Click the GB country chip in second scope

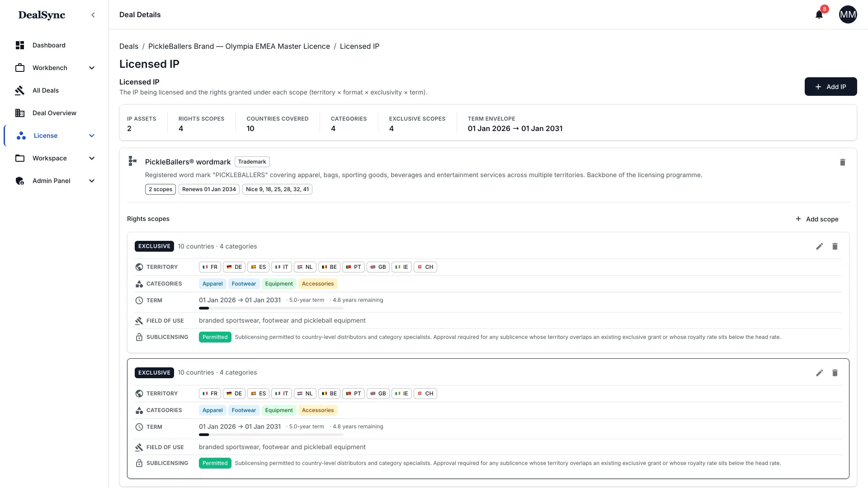pos(378,394)
